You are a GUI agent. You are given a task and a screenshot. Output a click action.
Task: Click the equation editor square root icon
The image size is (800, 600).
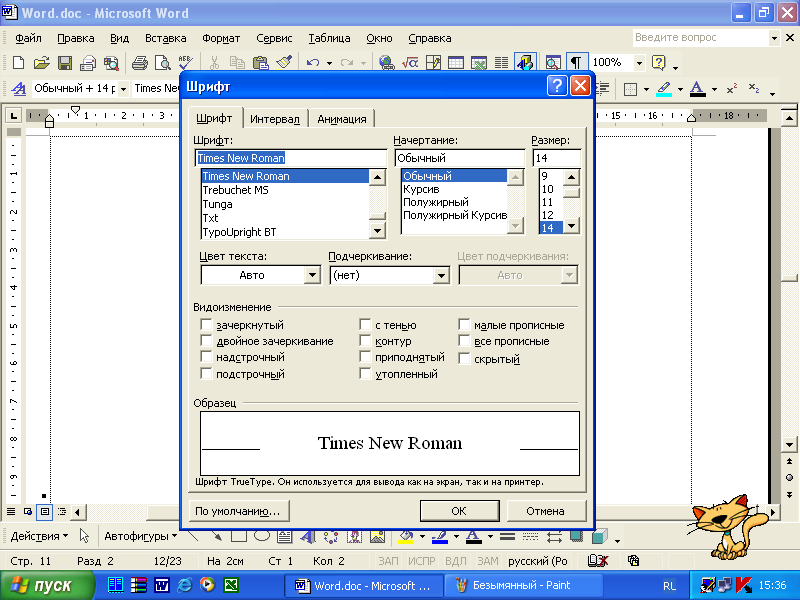coord(410,63)
